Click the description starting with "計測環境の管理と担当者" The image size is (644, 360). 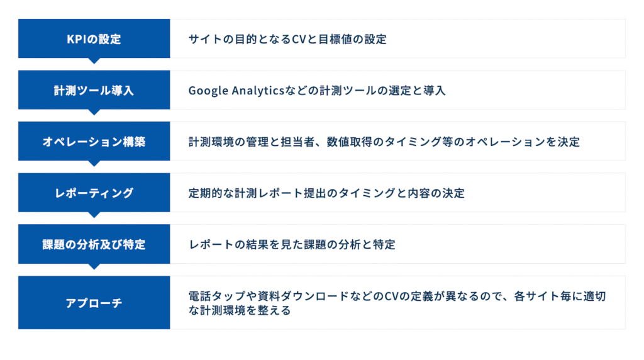[384, 142]
